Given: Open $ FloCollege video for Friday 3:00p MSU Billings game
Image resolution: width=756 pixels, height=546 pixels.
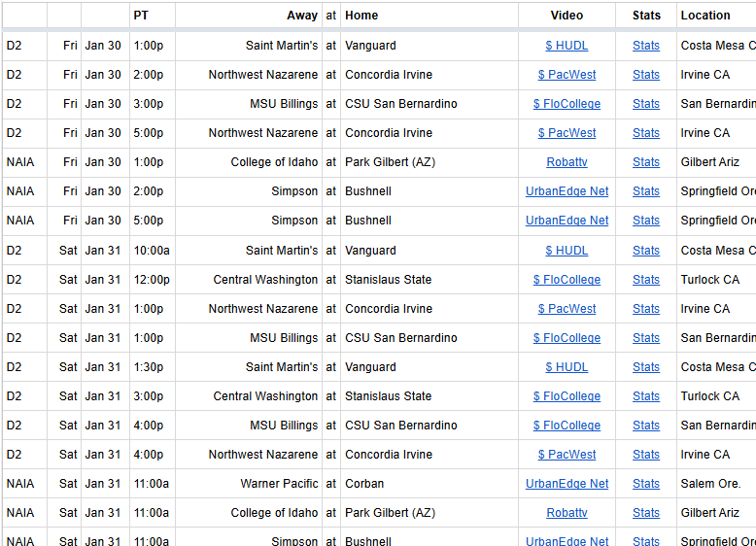Looking at the screenshot, I should point(567,104).
